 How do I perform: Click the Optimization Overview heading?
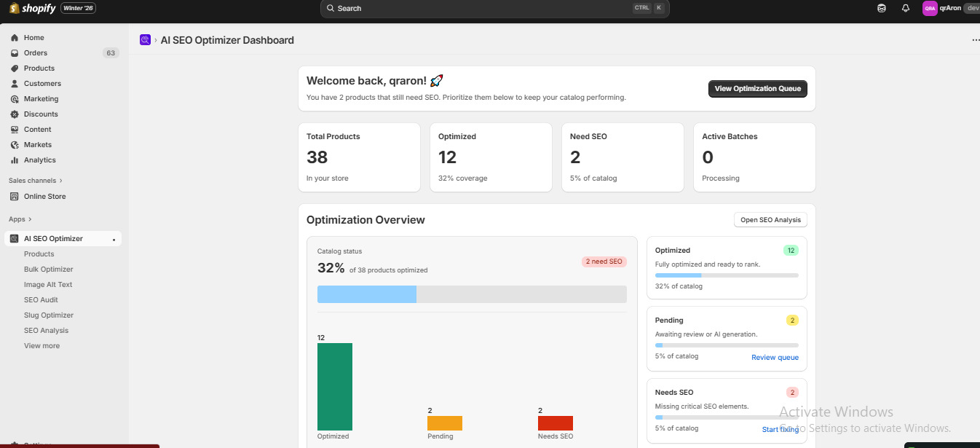coord(365,220)
